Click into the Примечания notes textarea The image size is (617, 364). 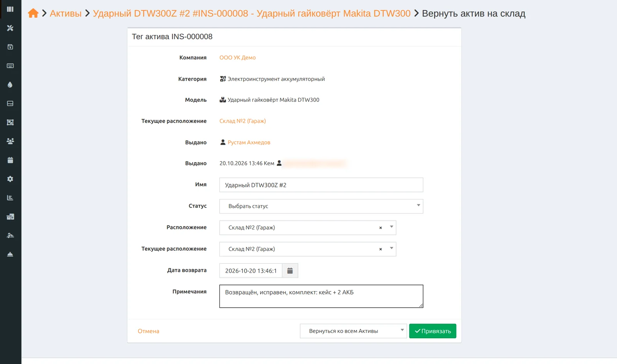pyautogui.click(x=321, y=296)
